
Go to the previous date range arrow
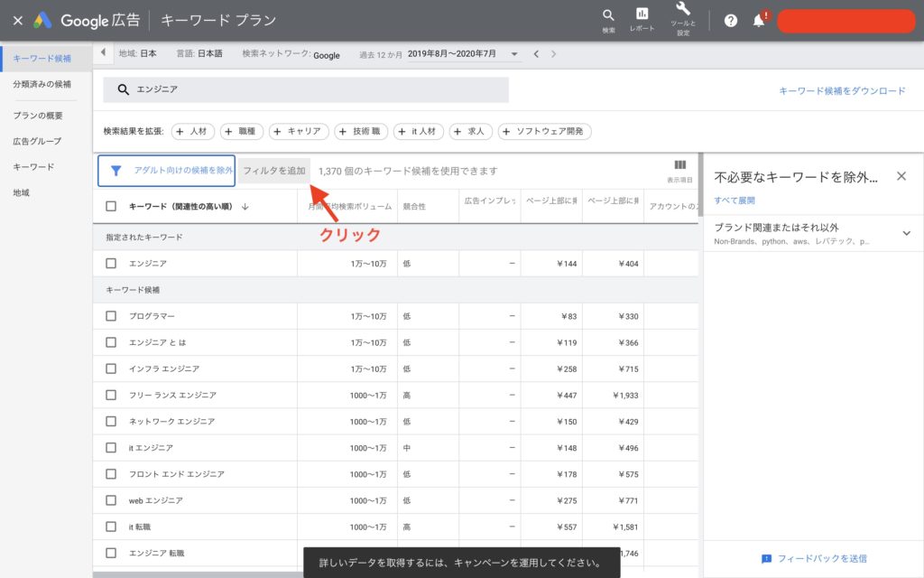click(x=536, y=54)
